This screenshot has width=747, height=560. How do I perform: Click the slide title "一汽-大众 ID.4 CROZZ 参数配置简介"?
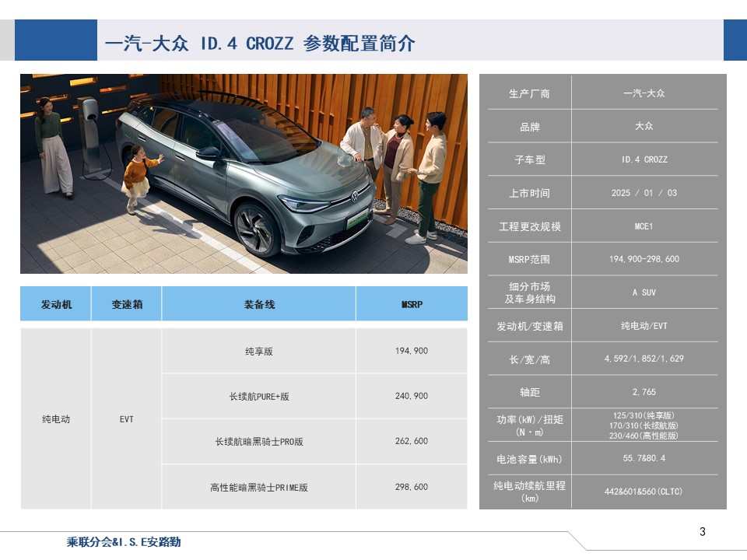coord(260,44)
